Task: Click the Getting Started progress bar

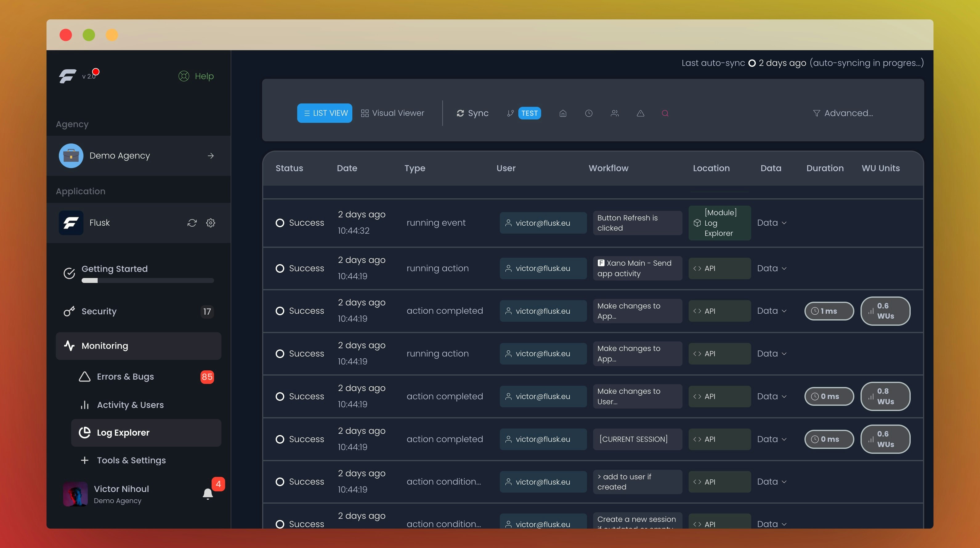Action: pos(148,281)
